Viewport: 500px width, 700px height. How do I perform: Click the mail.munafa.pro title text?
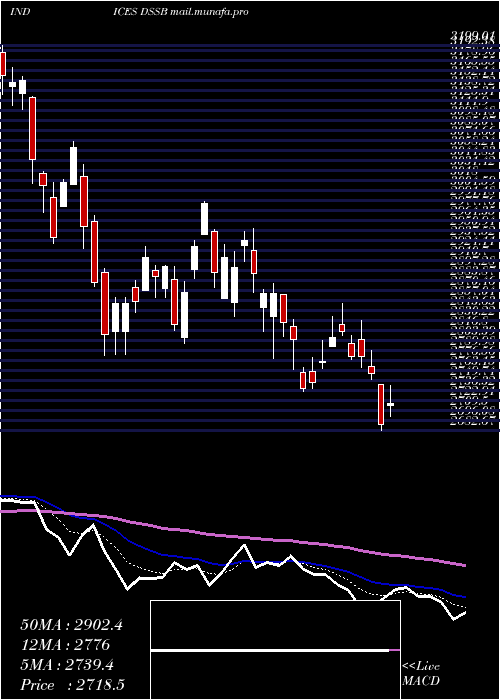[209, 12]
